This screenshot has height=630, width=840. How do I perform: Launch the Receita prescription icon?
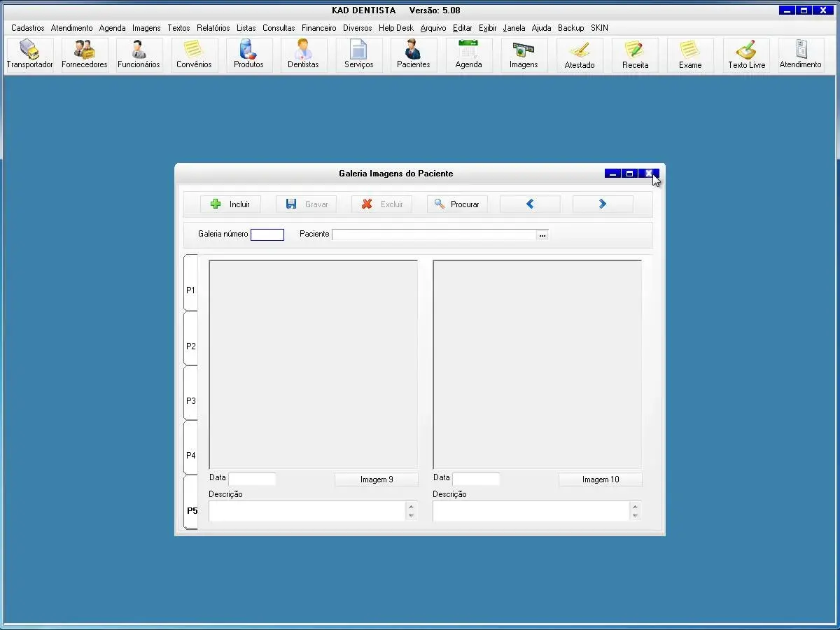click(635, 55)
